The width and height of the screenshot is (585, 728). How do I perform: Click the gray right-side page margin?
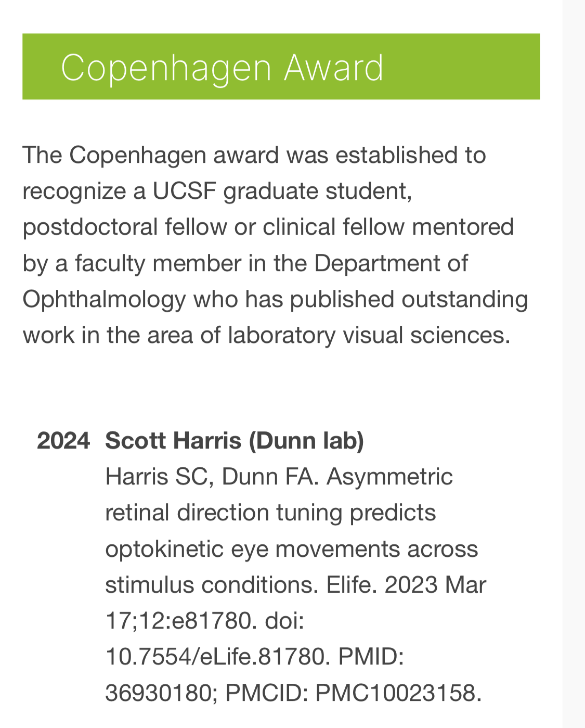pos(574,364)
